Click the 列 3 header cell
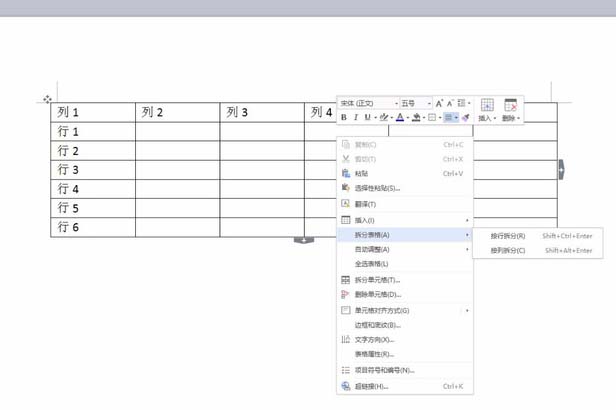The width and height of the screenshot is (616, 410). [x=262, y=112]
